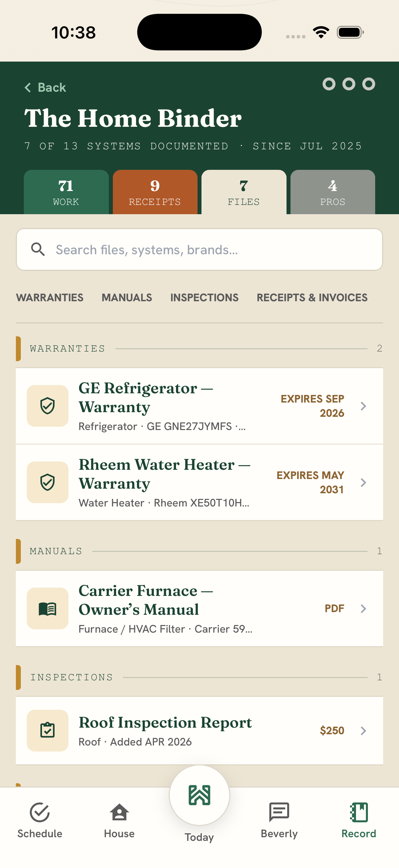
Task: Tap the INSPECTIONS section header label
Action: (x=72, y=677)
